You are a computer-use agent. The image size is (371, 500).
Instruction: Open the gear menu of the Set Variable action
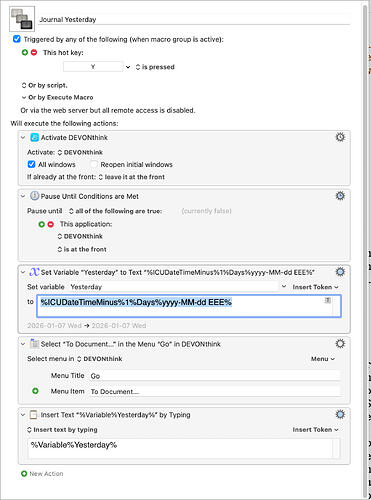[x=340, y=272]
